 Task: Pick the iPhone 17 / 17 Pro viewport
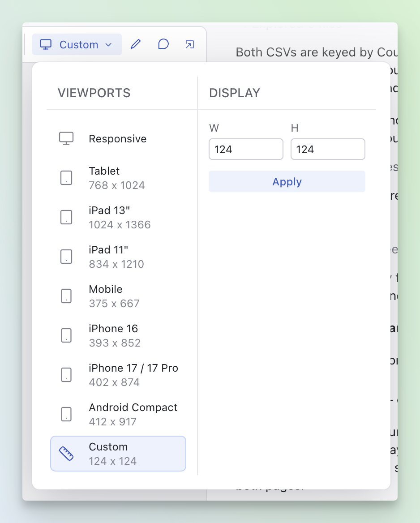pos(118,375)
